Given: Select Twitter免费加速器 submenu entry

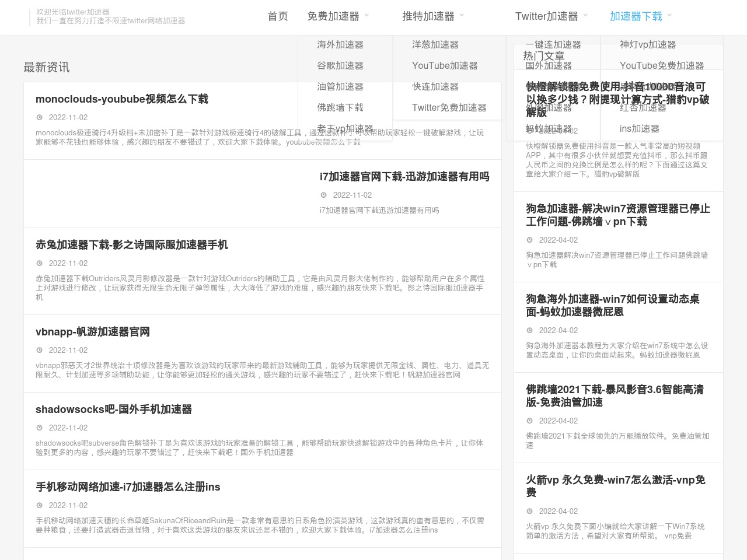Looking at the screenshot, I should point(449,107).
